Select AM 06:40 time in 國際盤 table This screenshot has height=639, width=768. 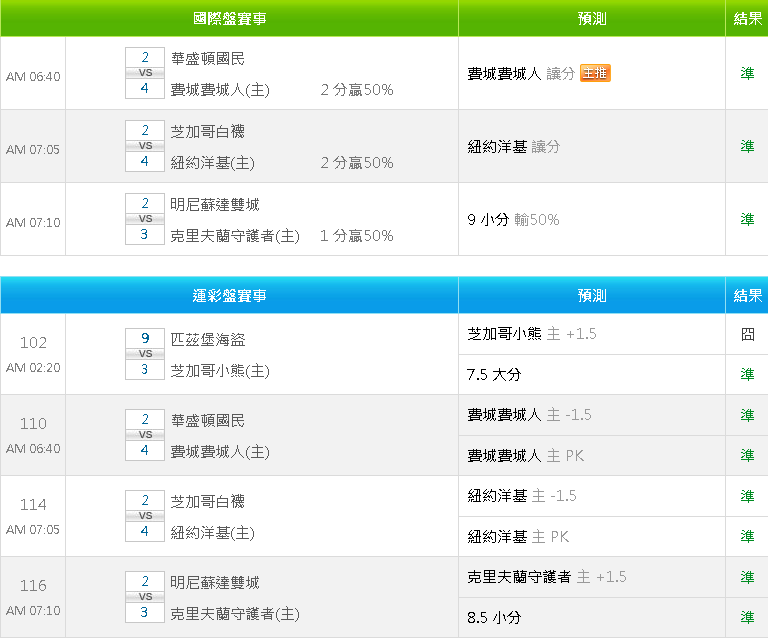coord(33,77)
